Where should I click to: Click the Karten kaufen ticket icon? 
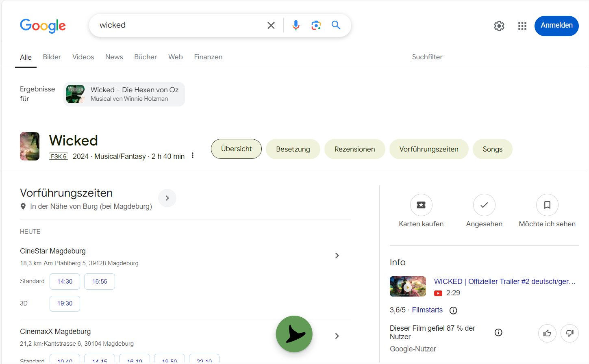(x=421, y=205)
